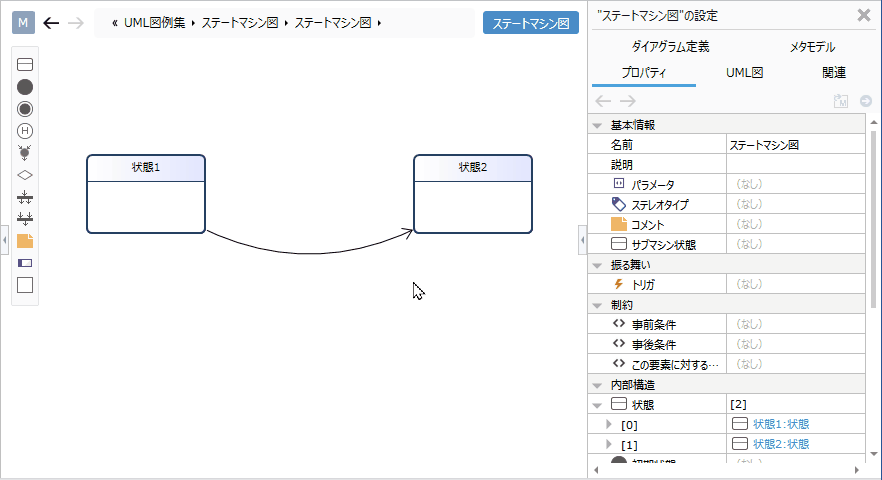Click the M model icon button

(x=23, y=23)
